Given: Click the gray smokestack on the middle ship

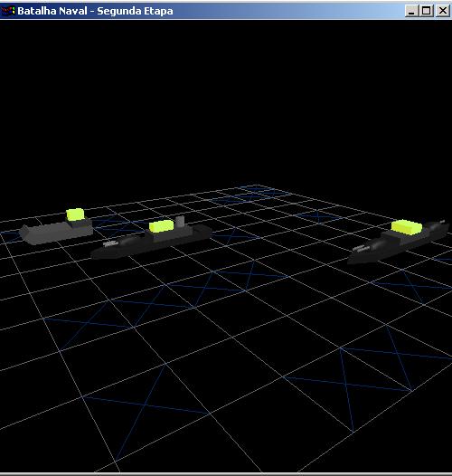Looking at the screenshot, I should click(180, 222).
